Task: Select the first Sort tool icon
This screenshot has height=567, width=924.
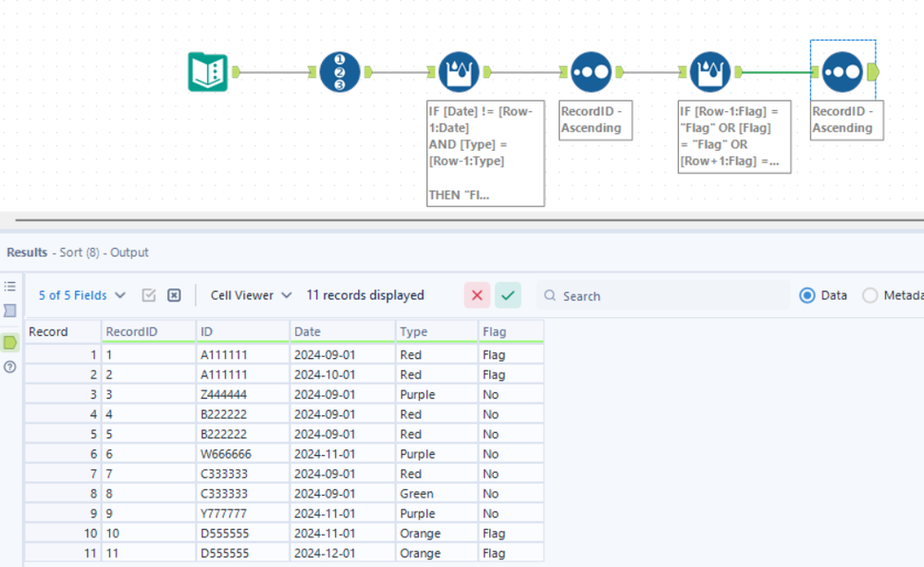Action: (x=590, y=72)
